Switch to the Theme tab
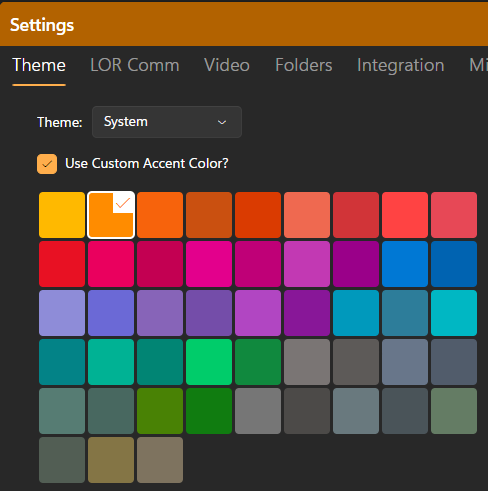The width and height of the screenshot is (488, 491). (x=39, y=65)
